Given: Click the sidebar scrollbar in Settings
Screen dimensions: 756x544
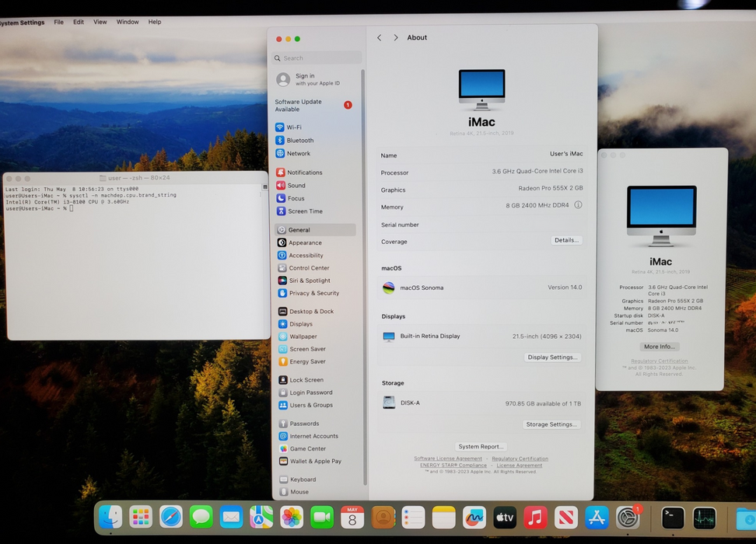Looking at the screenshot, I should pyautogui.click(x=363, y=277).
